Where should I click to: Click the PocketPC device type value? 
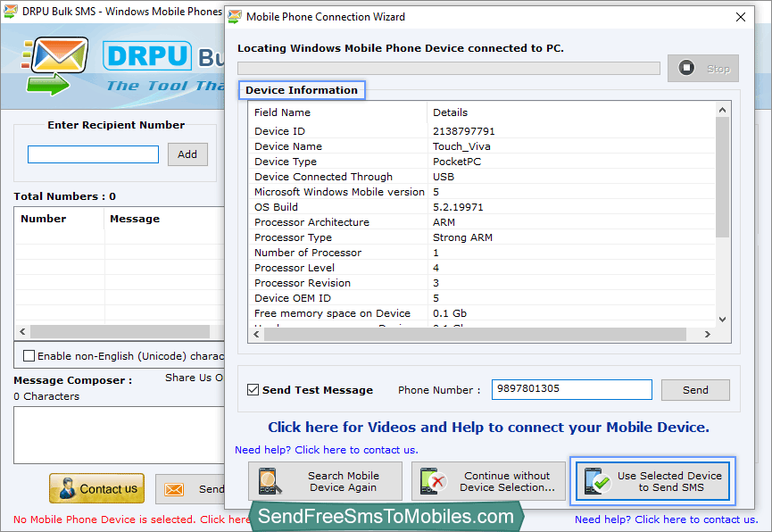pos(457,162)
